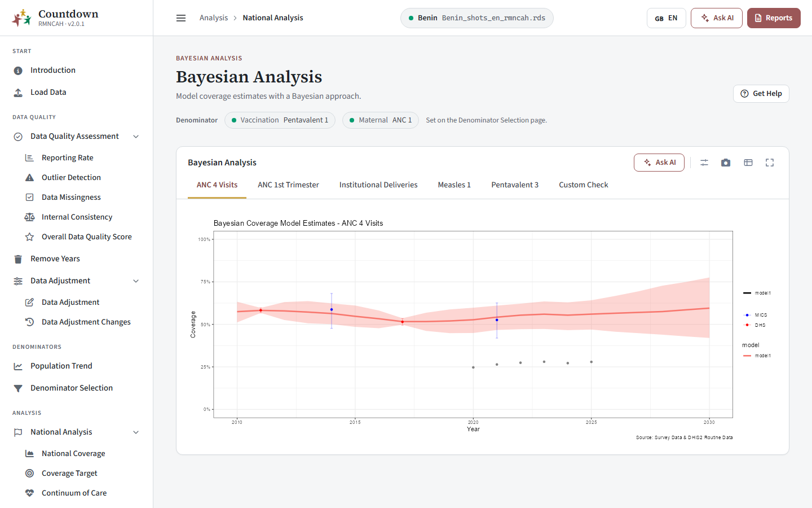
Task: Collapse the National Analysis section chevron
Action: click(x=136, y=432)
